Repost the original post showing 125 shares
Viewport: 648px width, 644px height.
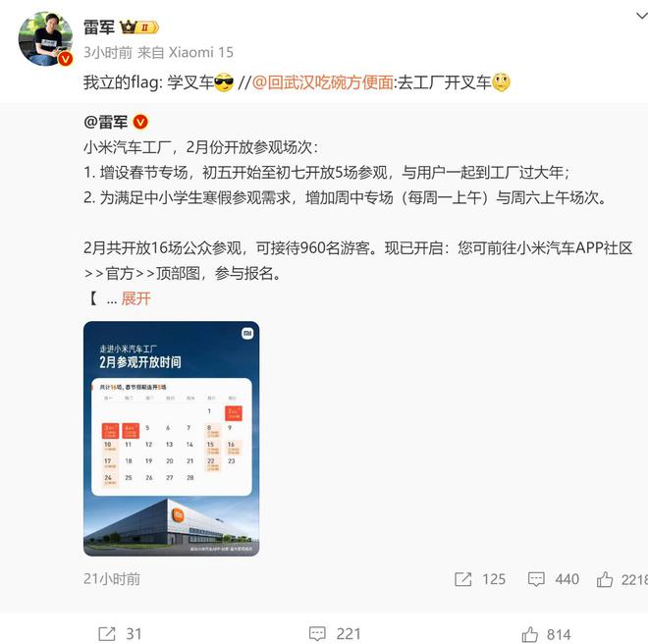pos(480,579)
